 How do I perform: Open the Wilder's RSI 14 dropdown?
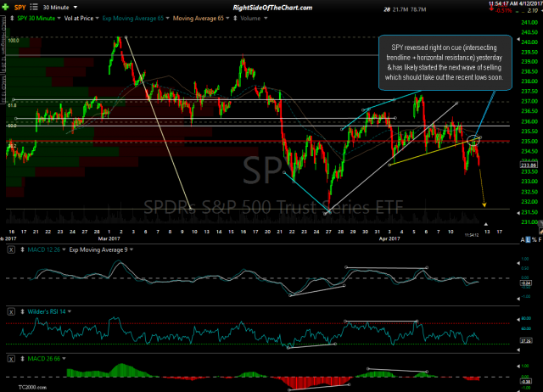(70, 311)
